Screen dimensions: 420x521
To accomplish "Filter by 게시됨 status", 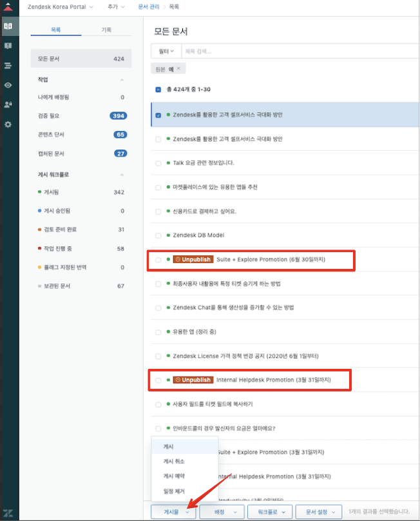I will pos(81,192).
